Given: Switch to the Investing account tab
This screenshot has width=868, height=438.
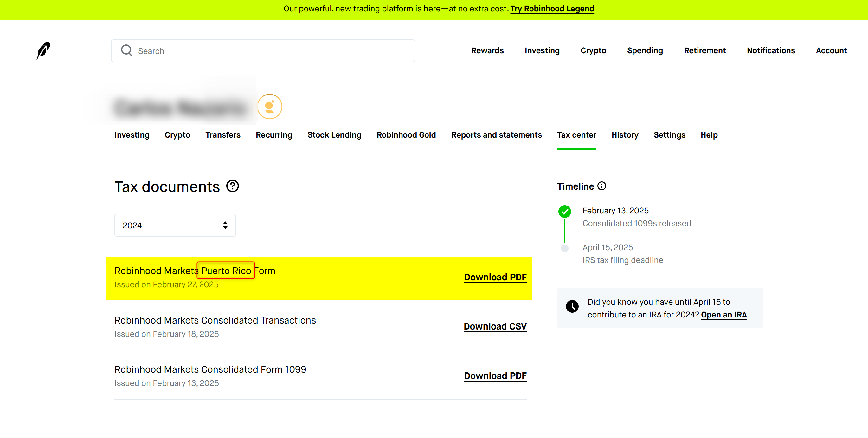Looking at the screenshot, I should pos(132,135).
